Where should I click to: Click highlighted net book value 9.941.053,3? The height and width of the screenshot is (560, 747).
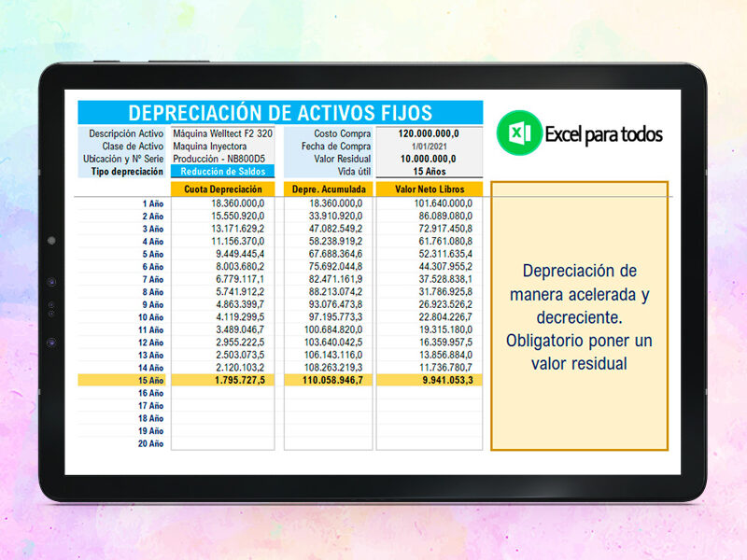point(448,381)
